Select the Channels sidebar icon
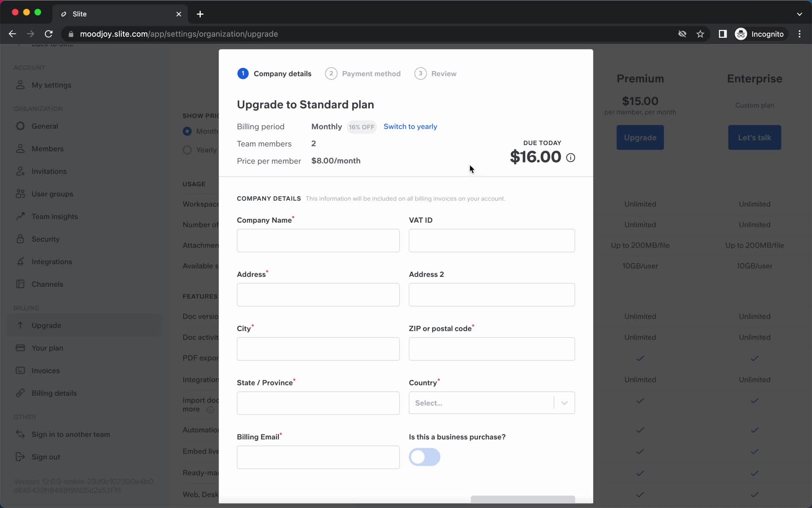812x508 pixels. (20, 284)
